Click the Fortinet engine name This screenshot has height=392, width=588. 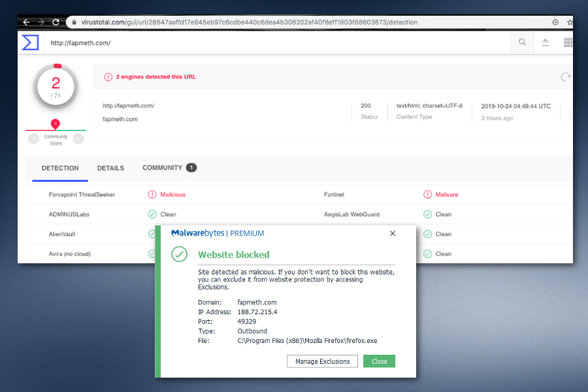coord(334,194)
